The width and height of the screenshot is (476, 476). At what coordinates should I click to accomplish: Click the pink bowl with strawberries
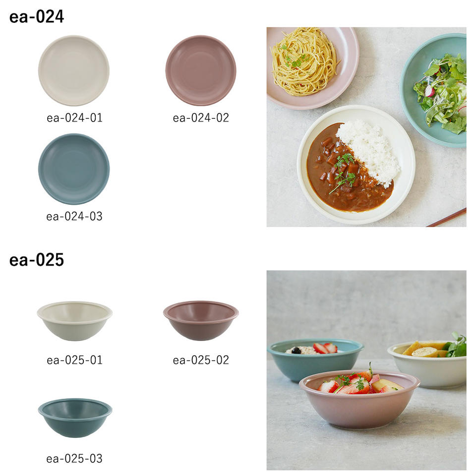tap(359, 399)
